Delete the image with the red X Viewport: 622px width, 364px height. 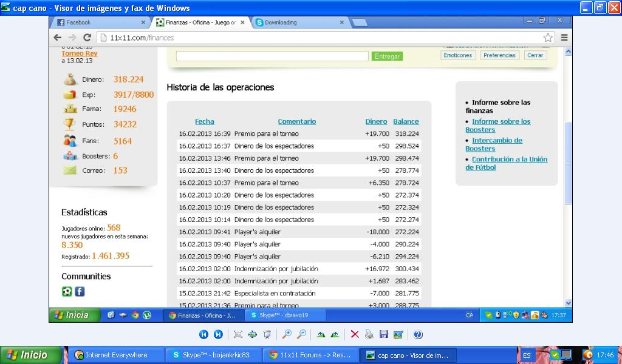(x=355, y=334)
